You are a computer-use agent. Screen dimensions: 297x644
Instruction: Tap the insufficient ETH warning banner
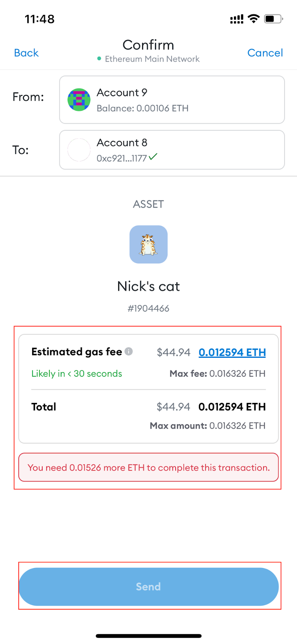click(149, 467)
